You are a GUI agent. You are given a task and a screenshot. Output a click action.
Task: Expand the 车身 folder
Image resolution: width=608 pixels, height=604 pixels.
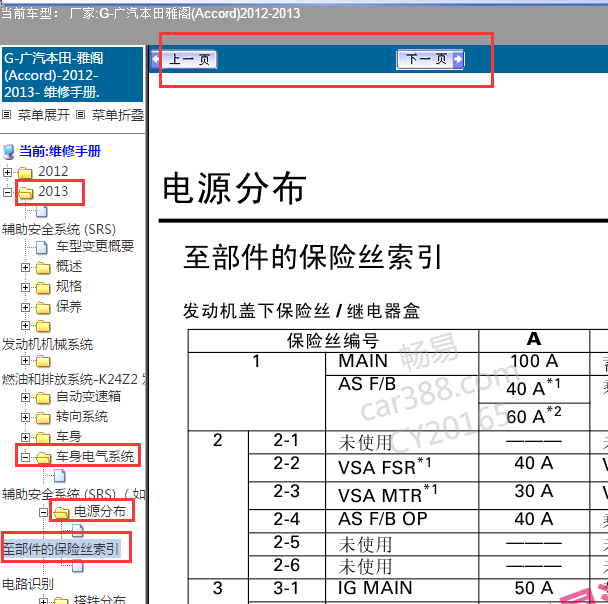25,437
